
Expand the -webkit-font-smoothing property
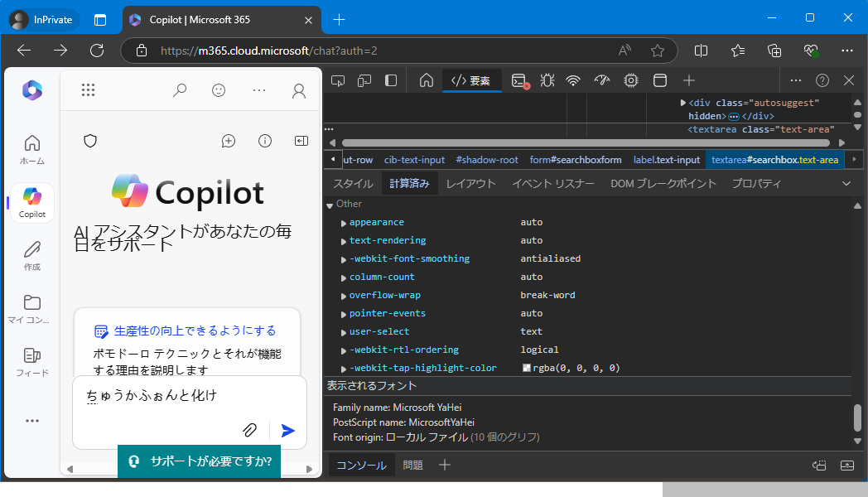(343, 259)
